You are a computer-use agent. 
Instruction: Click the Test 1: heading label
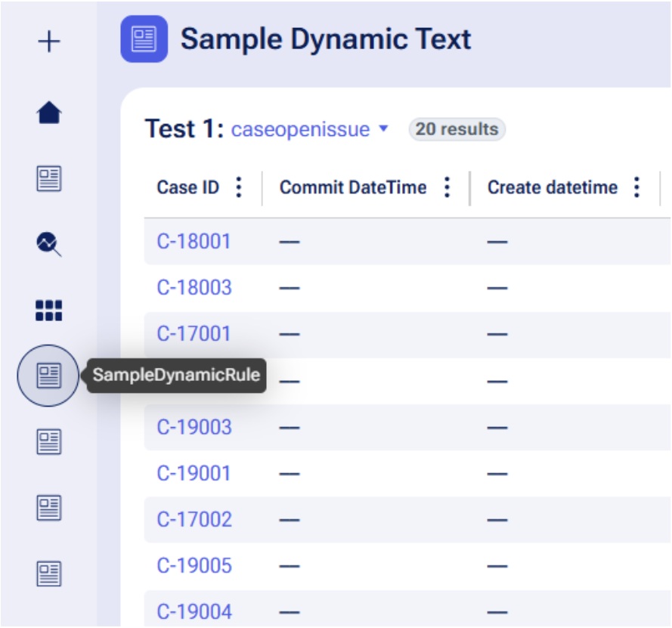184,128
